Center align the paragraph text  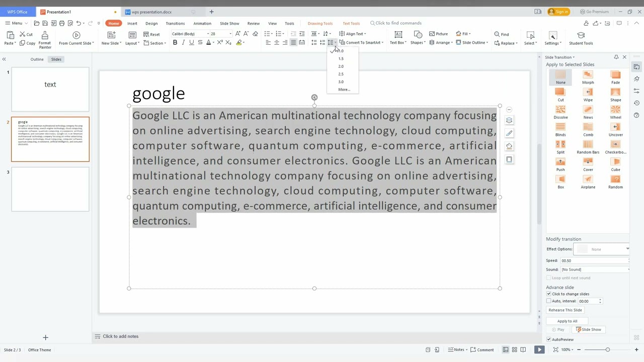point(276,43)
